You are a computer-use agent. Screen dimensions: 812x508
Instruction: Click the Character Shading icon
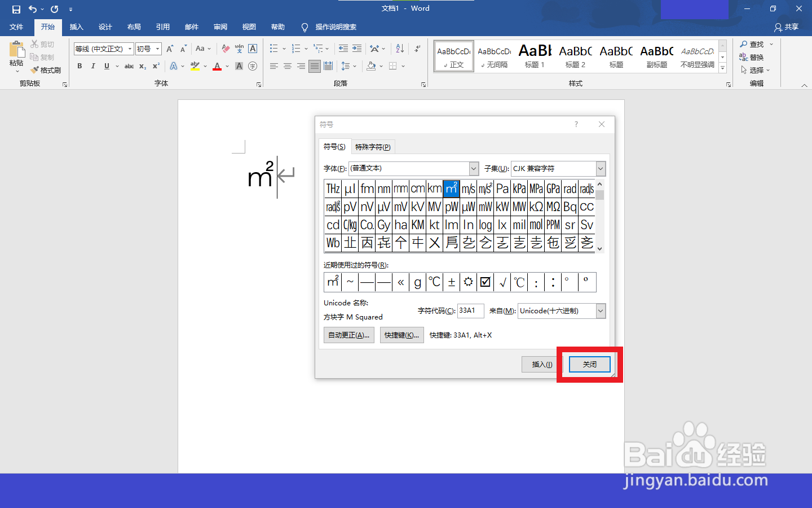[x=239, y=66]
